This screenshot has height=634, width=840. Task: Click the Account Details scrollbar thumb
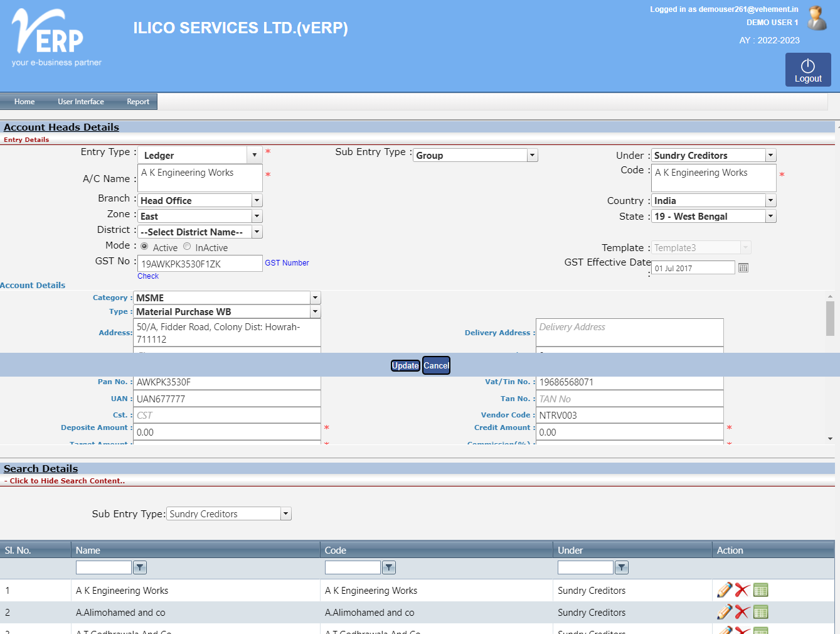[x=830, y=319]
